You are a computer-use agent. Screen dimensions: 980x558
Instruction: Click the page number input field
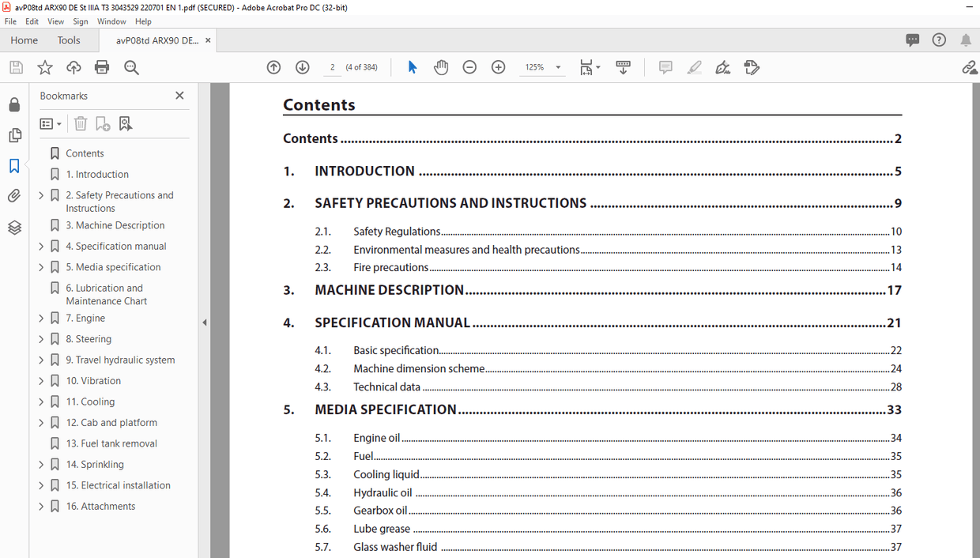pos(331,67)
